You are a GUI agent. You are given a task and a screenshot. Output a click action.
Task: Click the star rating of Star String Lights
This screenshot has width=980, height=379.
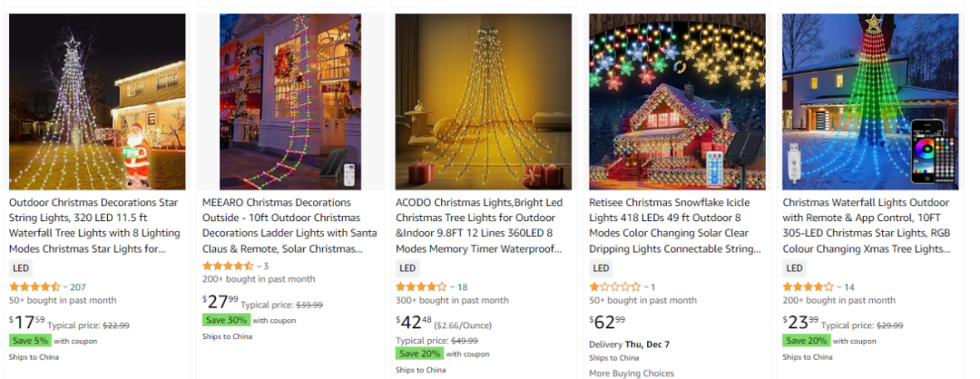click(x=34, y=287)
